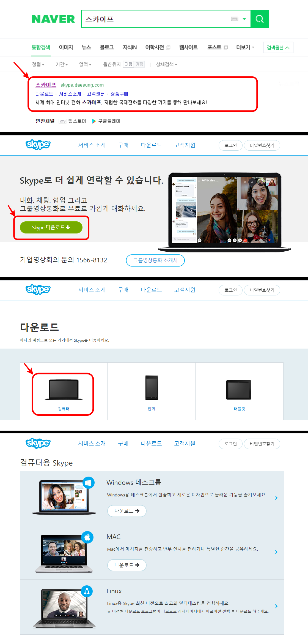Open the on-screen keyboard icon in search box
The width and height of the screenshot is (308, 644).
235,19
